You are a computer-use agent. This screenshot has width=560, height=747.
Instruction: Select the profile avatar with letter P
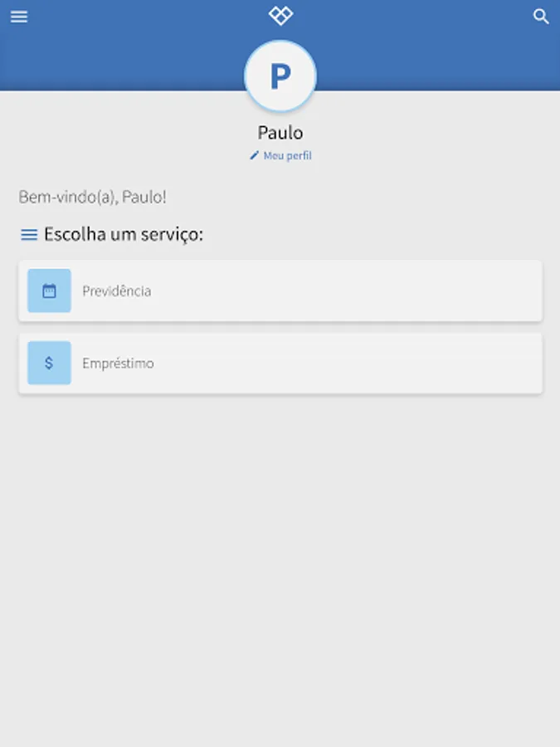coord(280,76)
